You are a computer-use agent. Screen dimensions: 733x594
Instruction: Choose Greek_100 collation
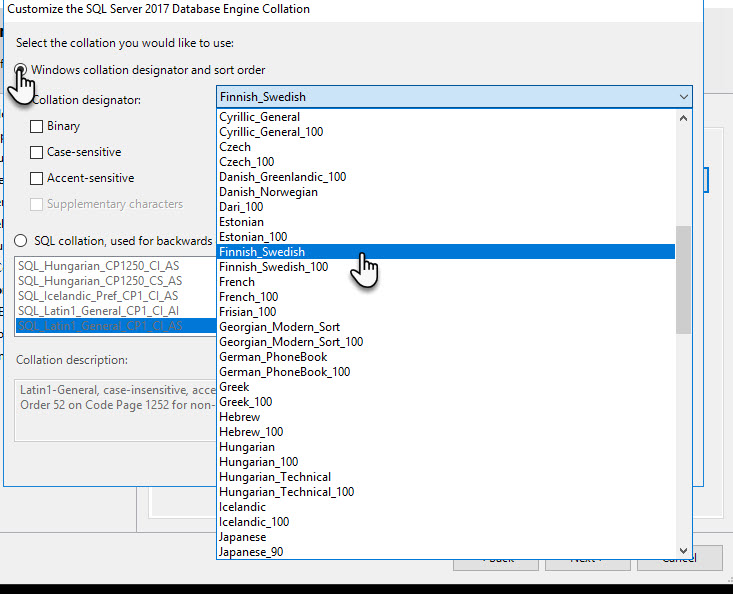(446, 401)
